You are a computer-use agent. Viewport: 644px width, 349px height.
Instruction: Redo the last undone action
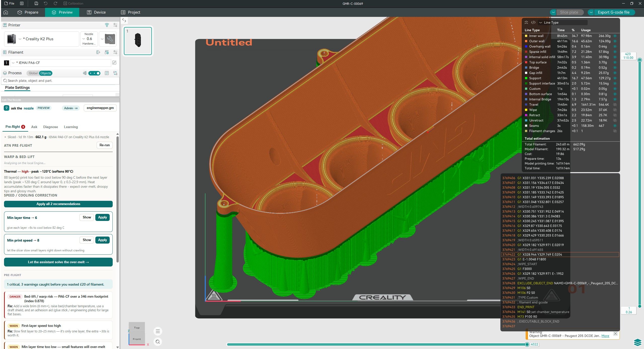(55, 4)
